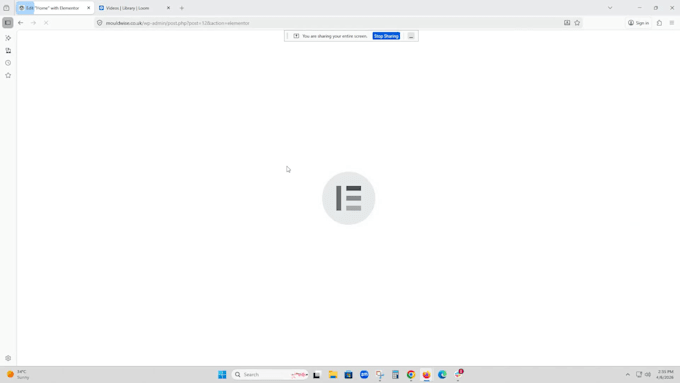This screenshot has height=383, width=680.
Task: Open the Firefox View icon at top-left
Action: [x=7, y=8]
